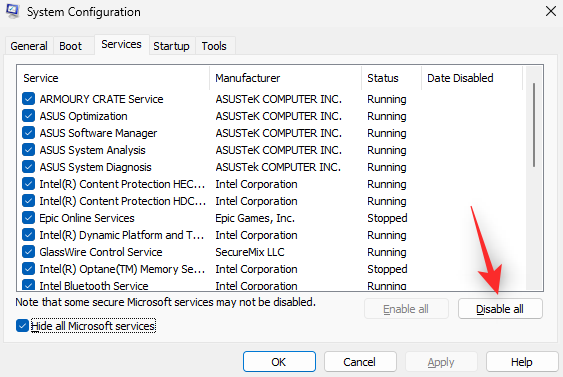This screenshot has height=377, width=563.
Task: Uncheck Intel(R) Dynamic Platform service checkbox
Action: (28, 235)
